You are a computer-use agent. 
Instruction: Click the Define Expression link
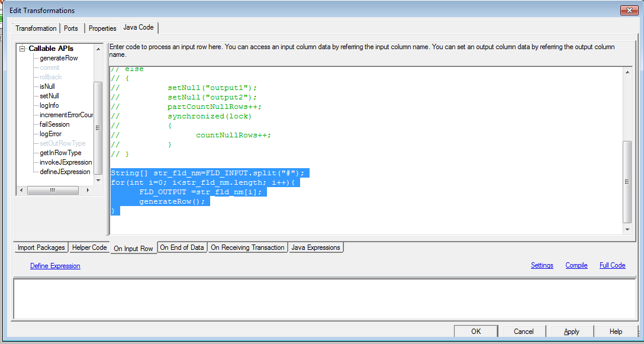point(55,265)
